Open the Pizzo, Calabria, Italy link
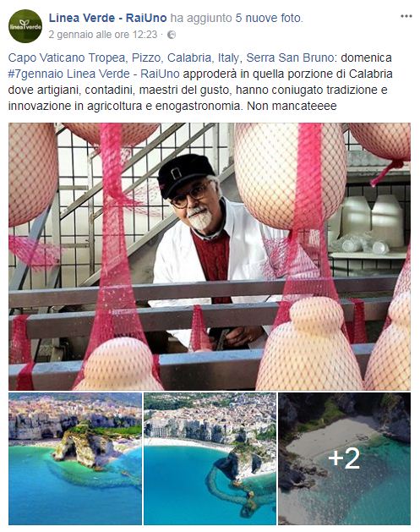The height and width of the screenshot is (532, 420). [185, 58]
